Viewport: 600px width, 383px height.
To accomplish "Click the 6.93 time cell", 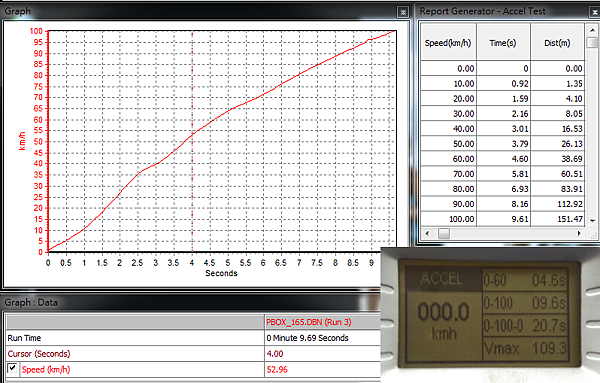I will pos(503,189).
